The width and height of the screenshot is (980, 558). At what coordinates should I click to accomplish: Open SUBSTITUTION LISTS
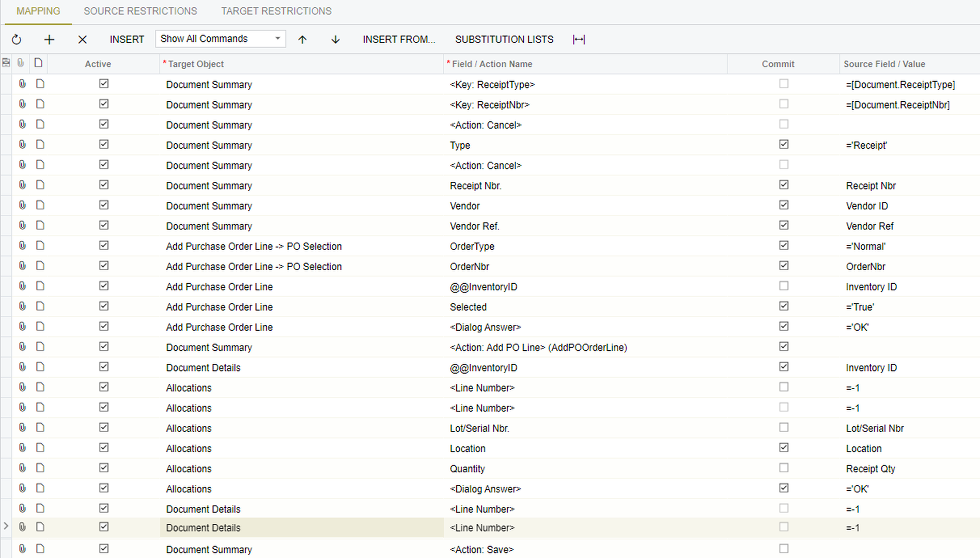click(x=504, y=40)
